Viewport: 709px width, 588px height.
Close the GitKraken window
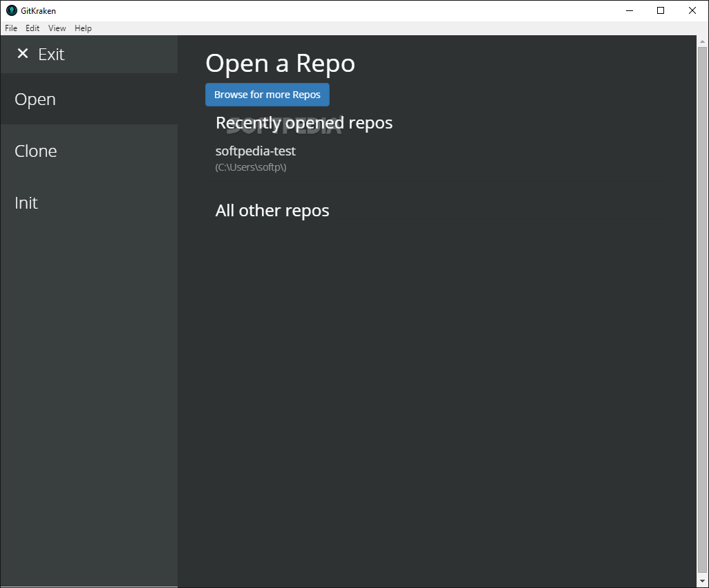point(692,10)
